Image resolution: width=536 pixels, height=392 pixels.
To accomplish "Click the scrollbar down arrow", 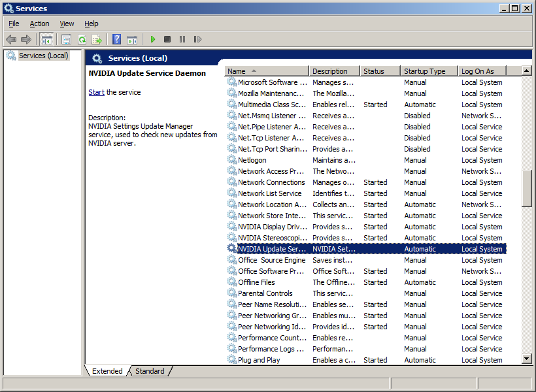I will pos(526,359).
